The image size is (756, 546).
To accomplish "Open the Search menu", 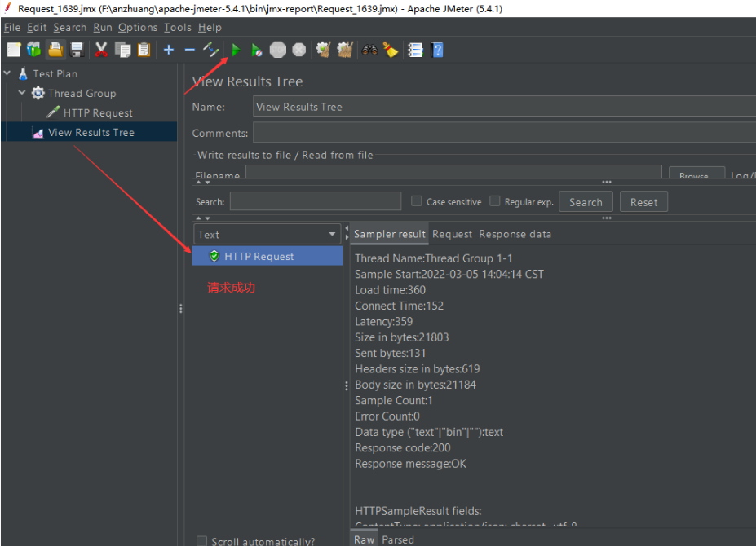I will point(70,28).
